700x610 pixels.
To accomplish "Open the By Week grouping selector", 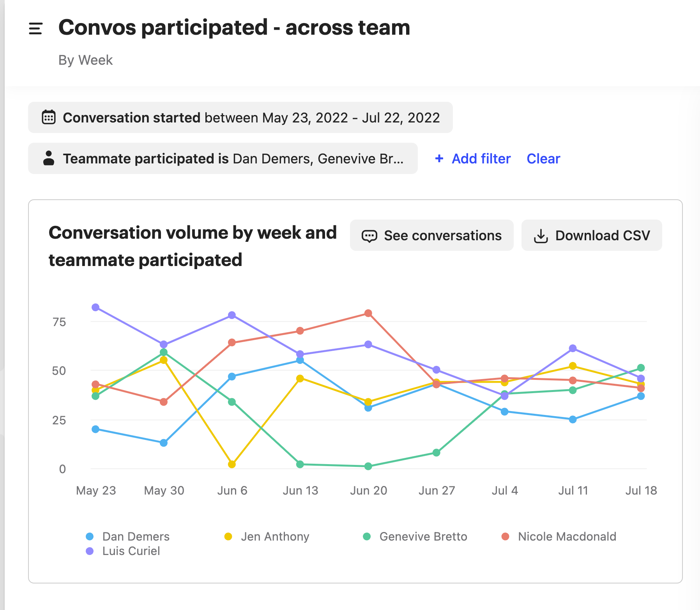I will (x=85, y=60).
